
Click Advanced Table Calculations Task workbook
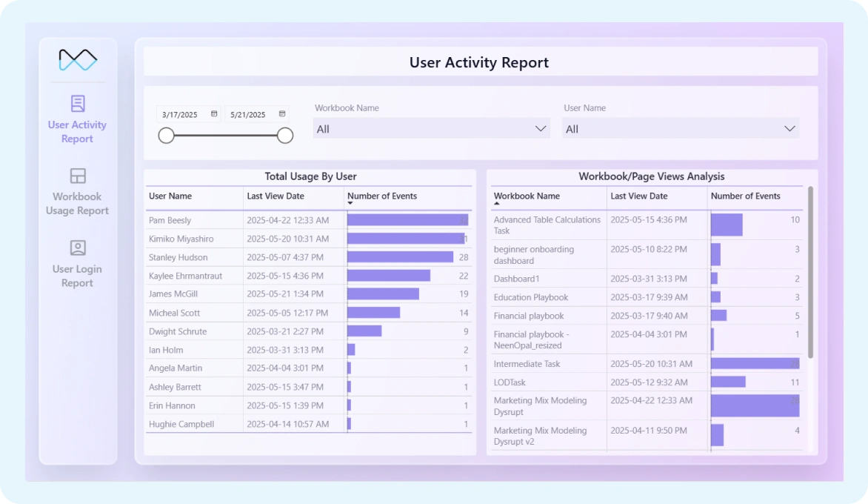547,225
